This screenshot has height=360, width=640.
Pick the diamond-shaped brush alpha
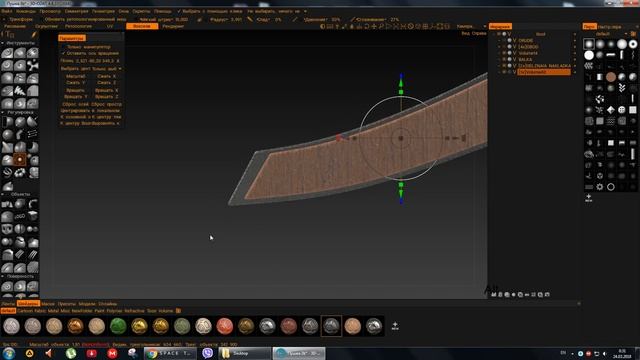(x=611, y=110)
